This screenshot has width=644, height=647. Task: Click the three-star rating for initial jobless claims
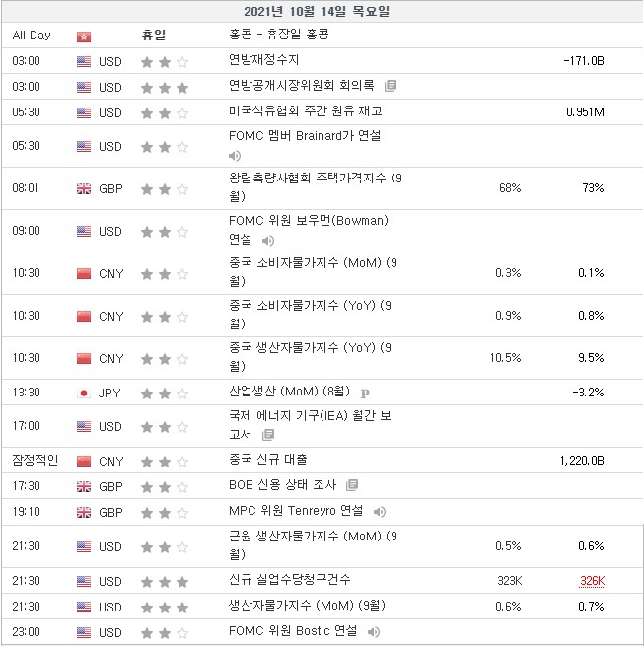point(165,580)
